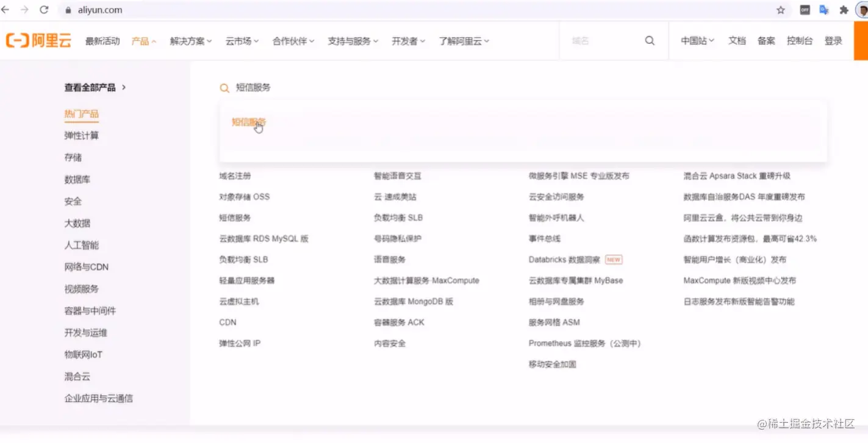The image size is (868, 443).
Task: Open 控制台 console link
Action: pyautogui.click(x=799, y=41)
